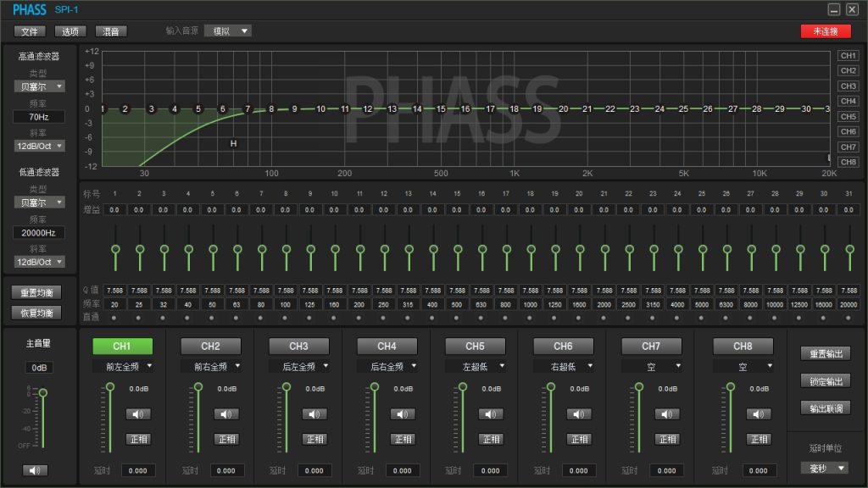The width and height of the screenshot is (868, 488).
Task: Switch to the CH2 channel tab
Action: [x=210, y=347]
